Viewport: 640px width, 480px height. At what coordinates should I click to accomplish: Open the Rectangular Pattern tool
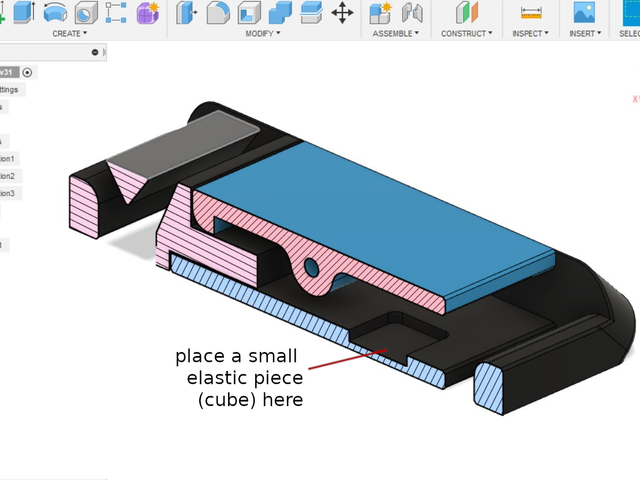tap(116, 12)
